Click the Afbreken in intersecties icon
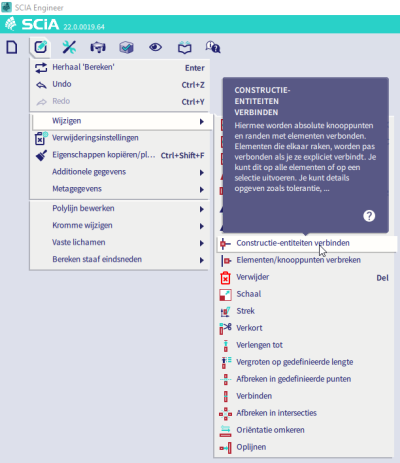 (x=225, y=414)
